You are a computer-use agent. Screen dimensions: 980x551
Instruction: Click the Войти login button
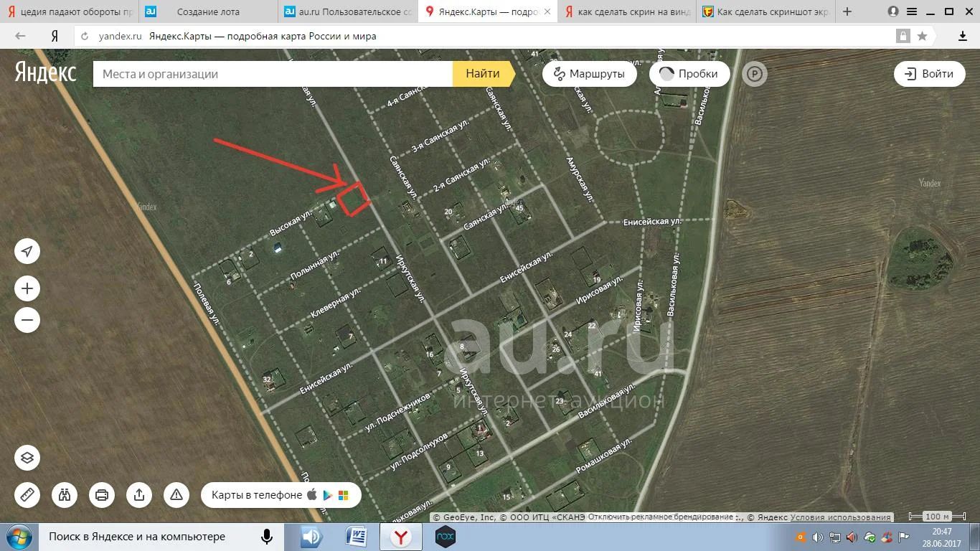point(930,74)
